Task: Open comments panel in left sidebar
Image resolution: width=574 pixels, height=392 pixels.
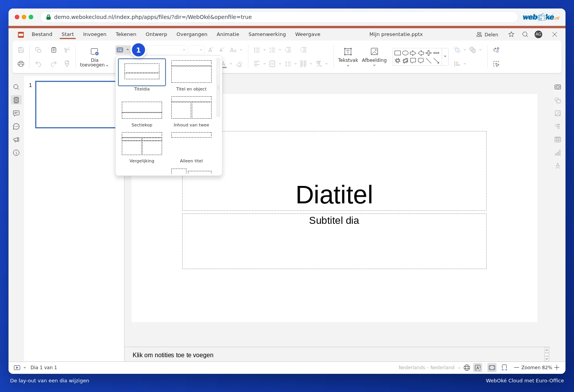Action: [x=16, y=113]
